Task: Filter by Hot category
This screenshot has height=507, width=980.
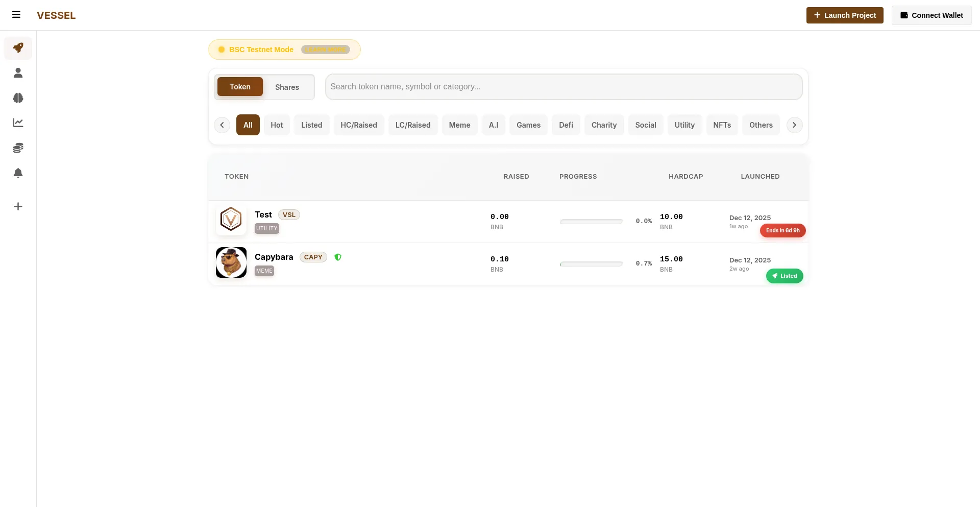Action: [x=277, y=125]
